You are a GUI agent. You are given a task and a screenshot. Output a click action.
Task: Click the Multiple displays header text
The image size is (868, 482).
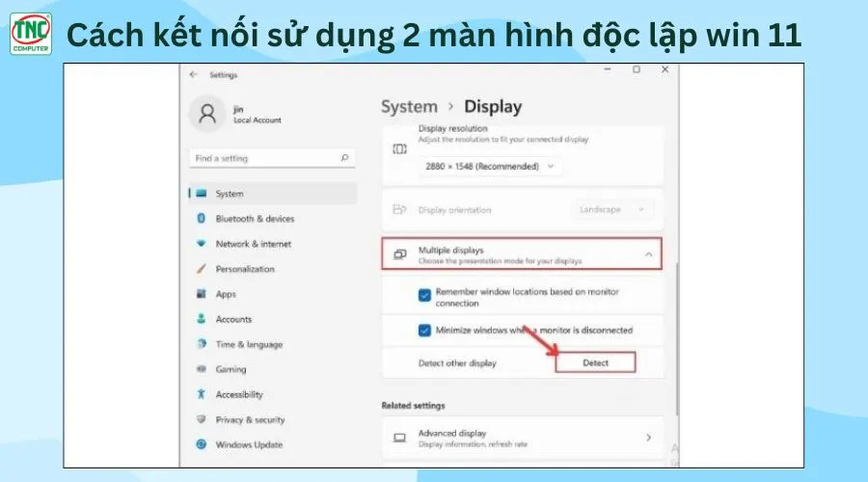pos(450,250)
